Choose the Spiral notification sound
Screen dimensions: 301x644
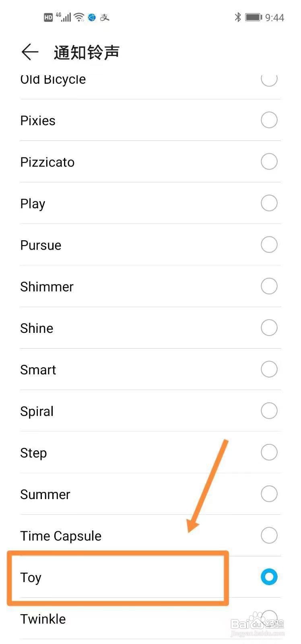[37, 411]
